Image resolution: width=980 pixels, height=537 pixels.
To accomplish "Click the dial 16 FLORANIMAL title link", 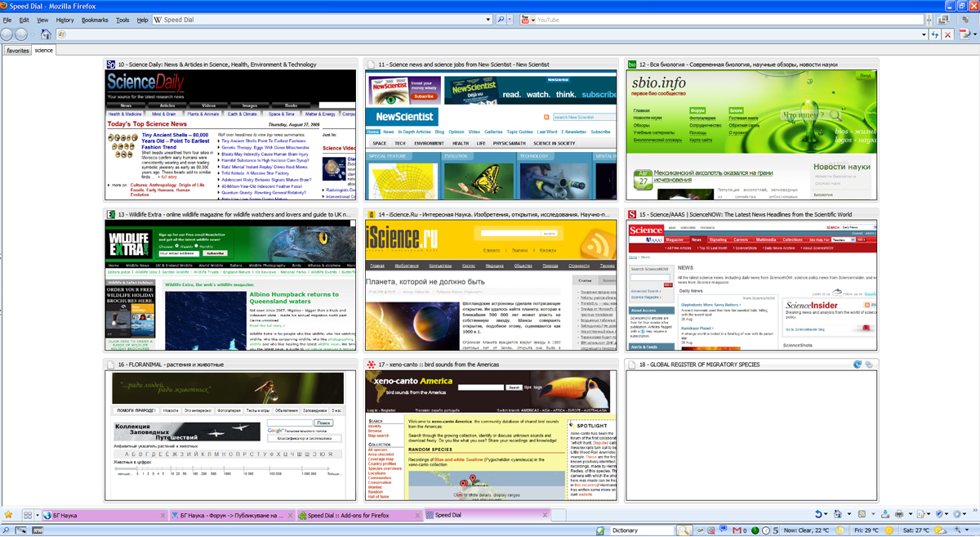I will 171,365.
